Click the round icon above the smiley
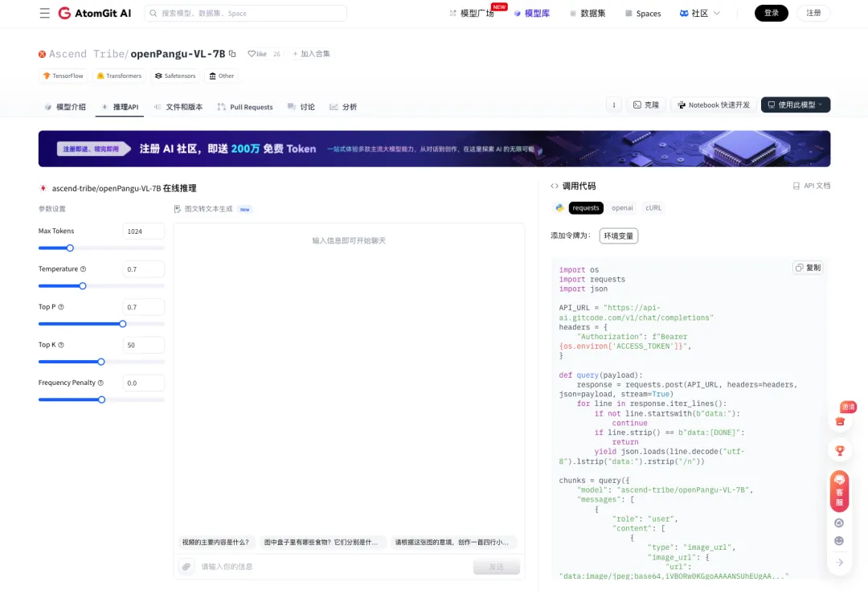 click(839, 523)
